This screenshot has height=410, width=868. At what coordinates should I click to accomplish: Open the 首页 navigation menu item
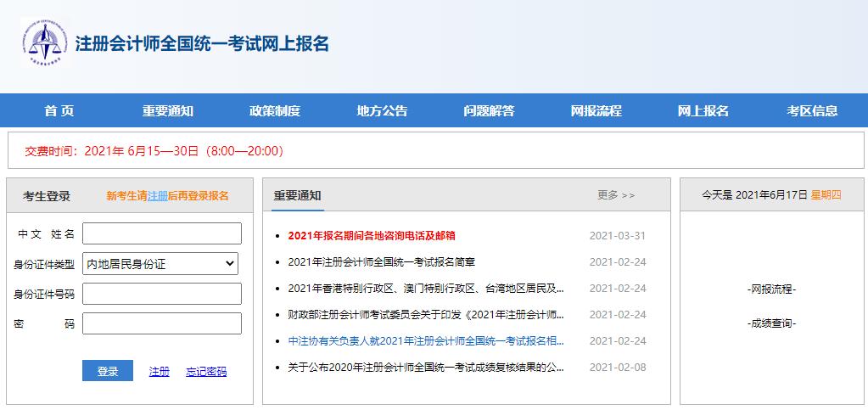click(x=59, y=110)
